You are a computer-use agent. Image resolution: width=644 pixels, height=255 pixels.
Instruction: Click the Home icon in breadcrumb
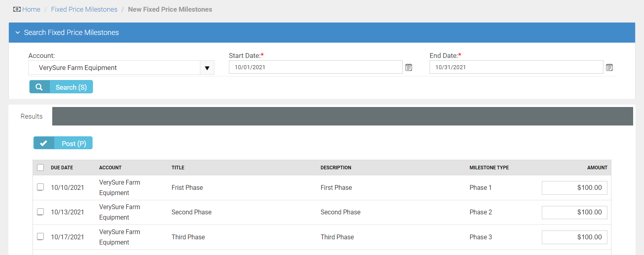[17, 9]
